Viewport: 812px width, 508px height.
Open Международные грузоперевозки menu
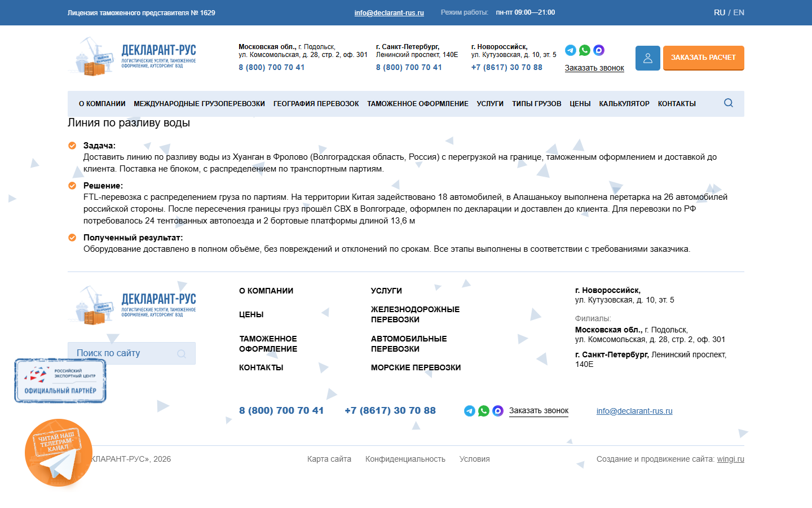tap(199, 104)
